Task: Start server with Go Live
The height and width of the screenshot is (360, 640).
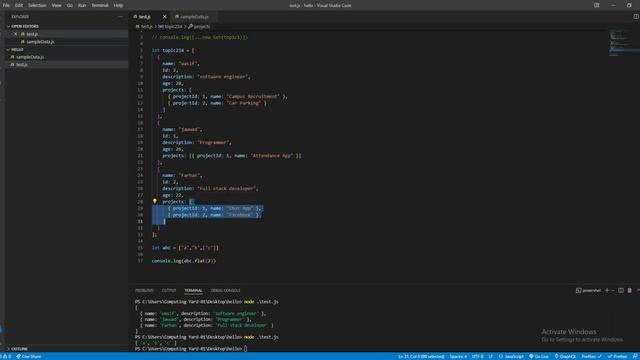Action: 539,356
